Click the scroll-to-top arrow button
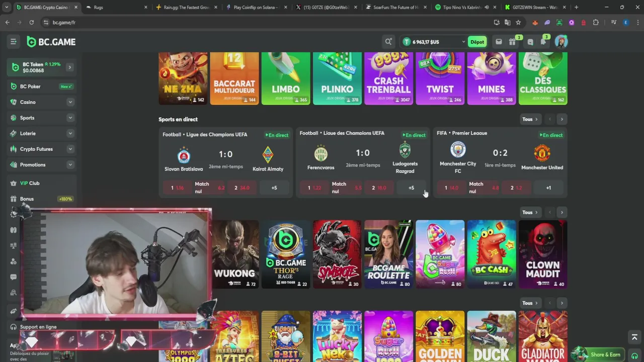The image size is (644, 362). pos(634,337)
